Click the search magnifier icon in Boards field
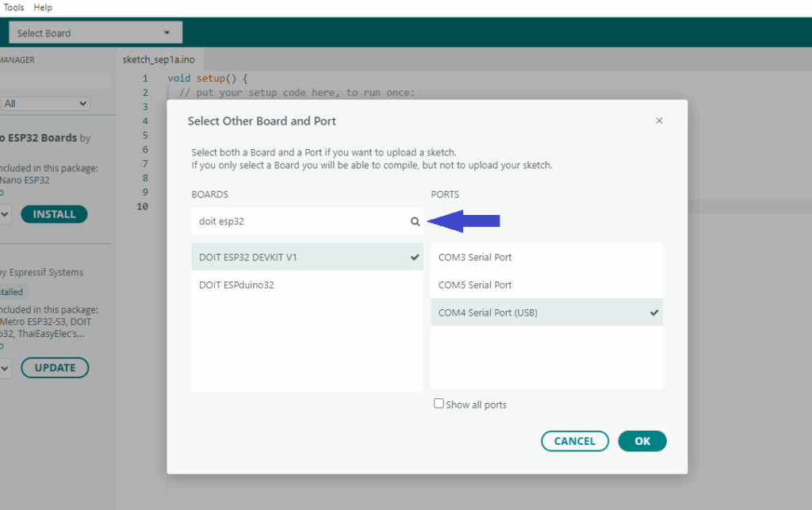This screenshot has height=510, width=812. pos(415,222)
